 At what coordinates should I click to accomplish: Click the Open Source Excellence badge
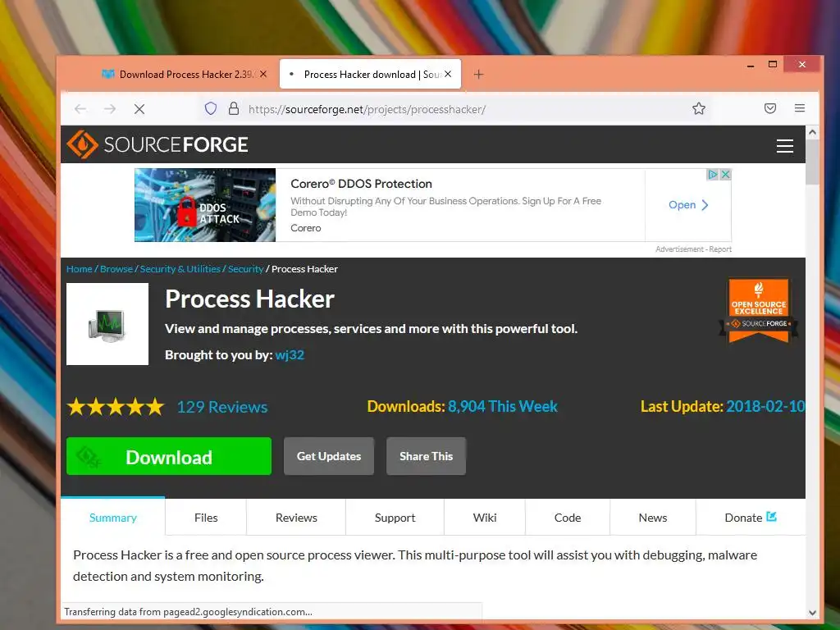coord(759,310)
